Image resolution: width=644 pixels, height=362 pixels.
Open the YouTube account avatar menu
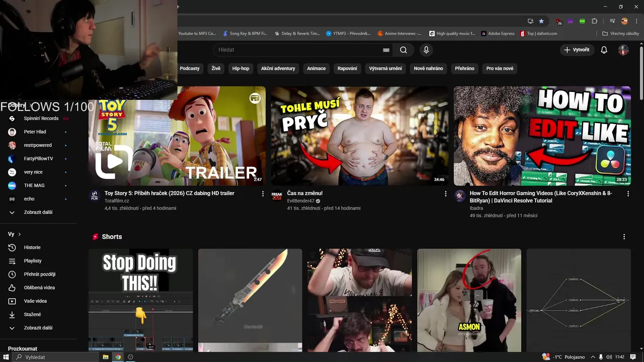(x=623, y=50)
